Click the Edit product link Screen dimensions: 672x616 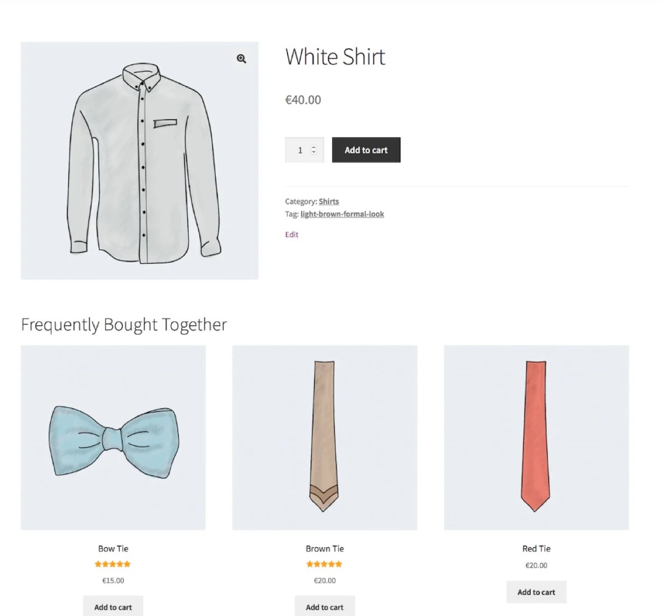(x=291, y=234)
